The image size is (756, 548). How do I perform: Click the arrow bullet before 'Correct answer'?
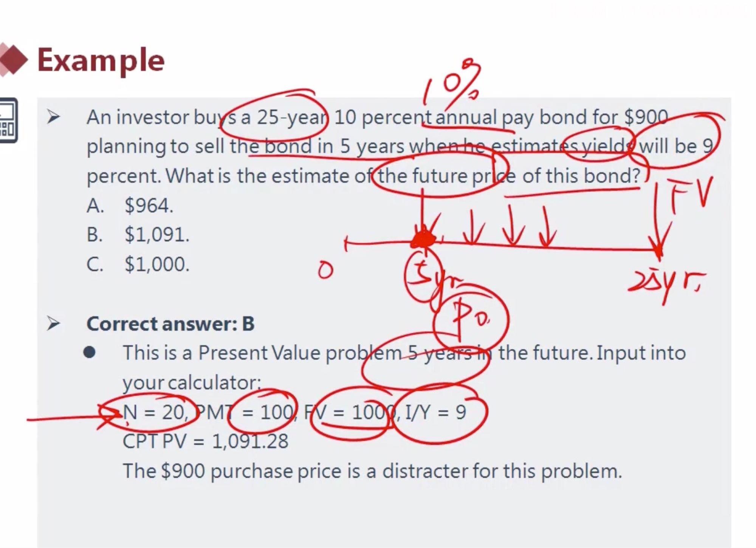pyautogui.click(x=53, y=324)
